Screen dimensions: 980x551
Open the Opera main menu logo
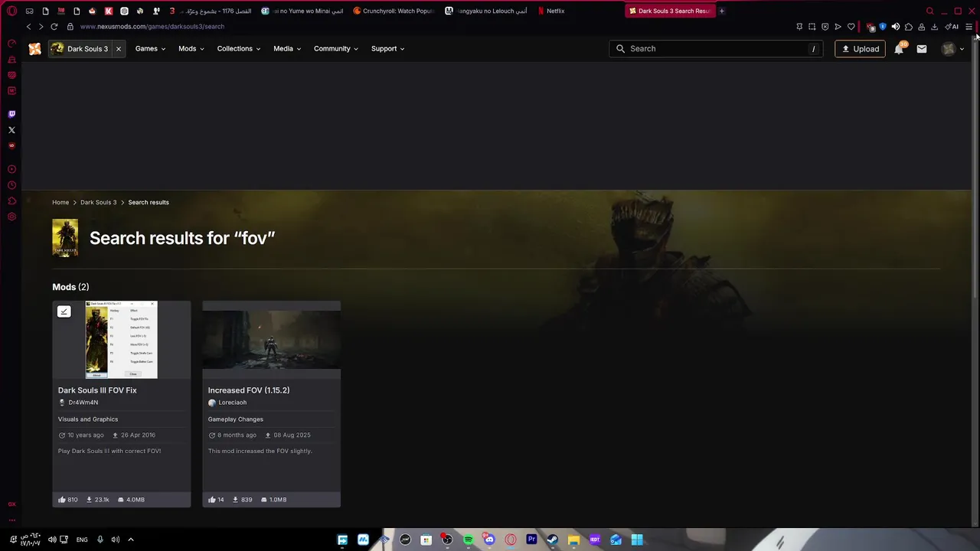11,11
